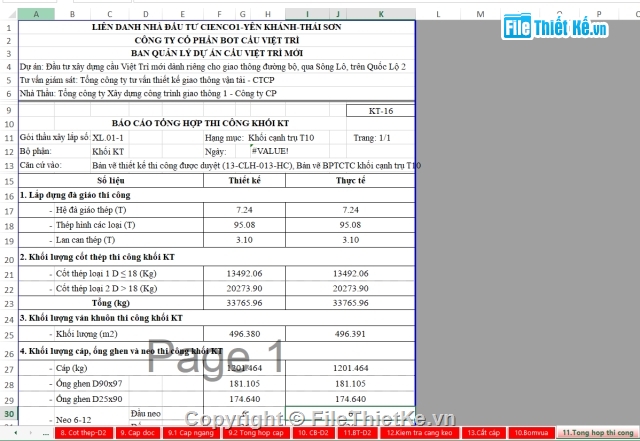Select row 1 header
640x441 pixels.
(9, 28)
